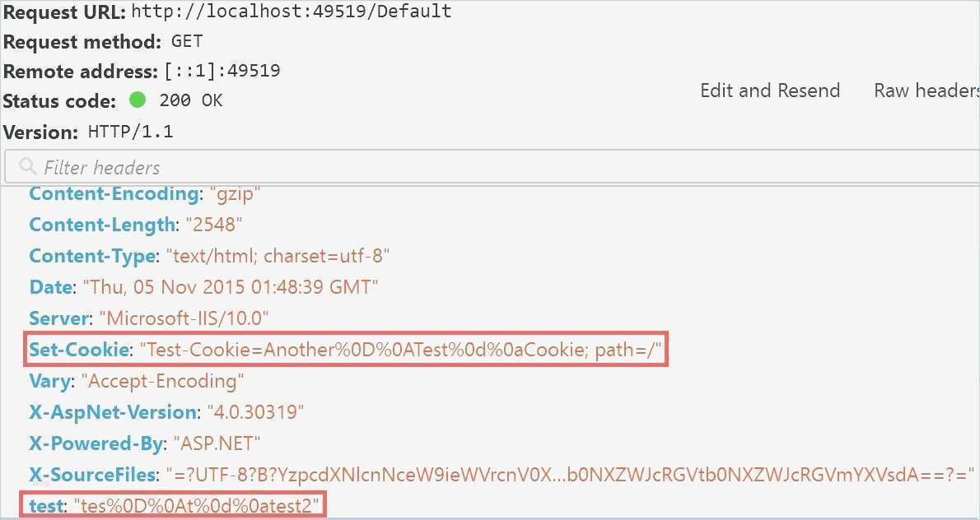Click the 200 OK status text
980x520 pixels.
(191, 100)
